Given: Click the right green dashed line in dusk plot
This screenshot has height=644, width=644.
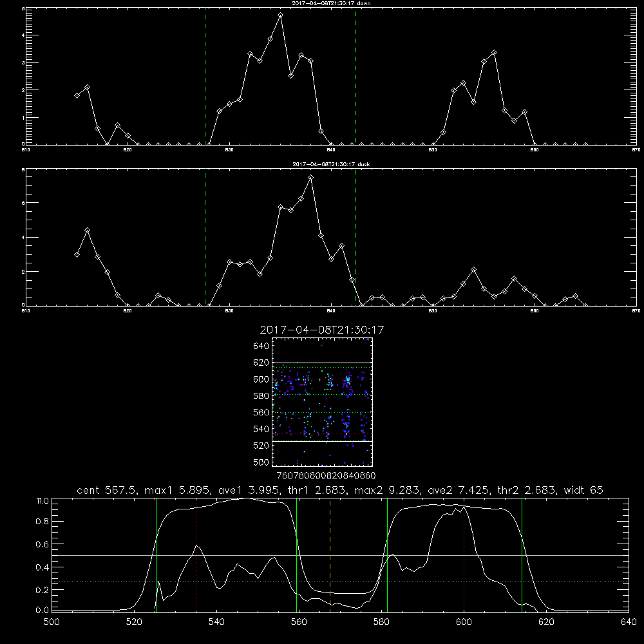Looking at the screenshot, I should pos(355,237).
